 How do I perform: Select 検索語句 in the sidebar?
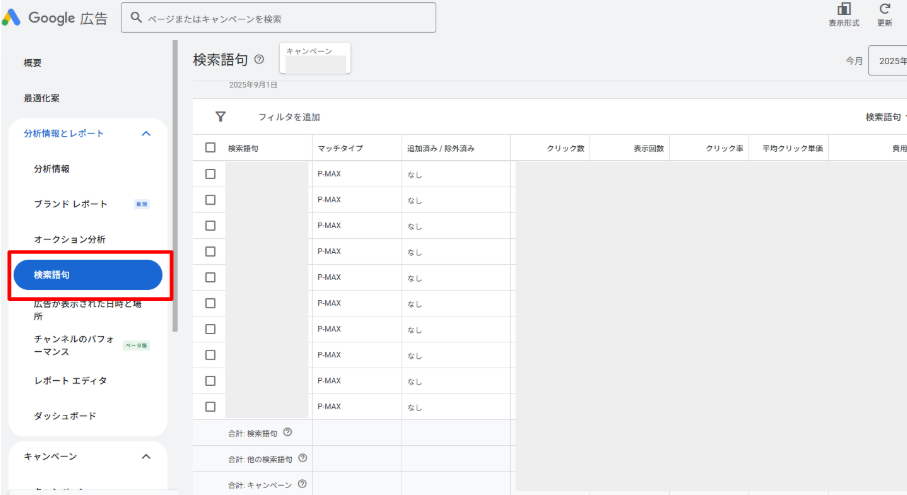coord(87,275)
